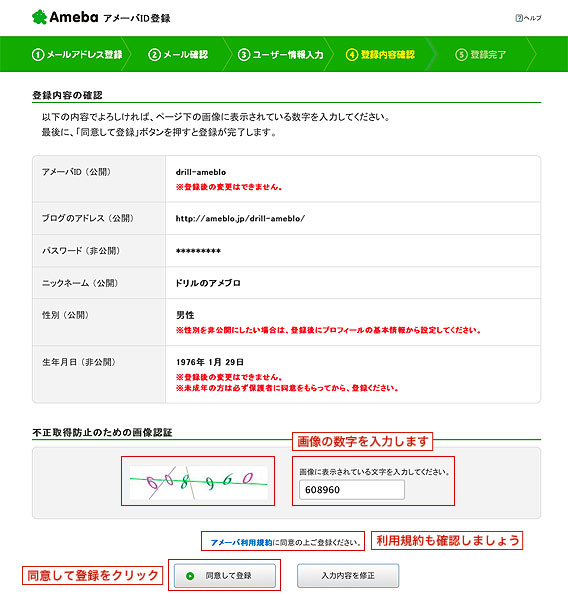Click the パスワード(非公開) label
This screenshot has height=600, width=568.
[81, 251]
